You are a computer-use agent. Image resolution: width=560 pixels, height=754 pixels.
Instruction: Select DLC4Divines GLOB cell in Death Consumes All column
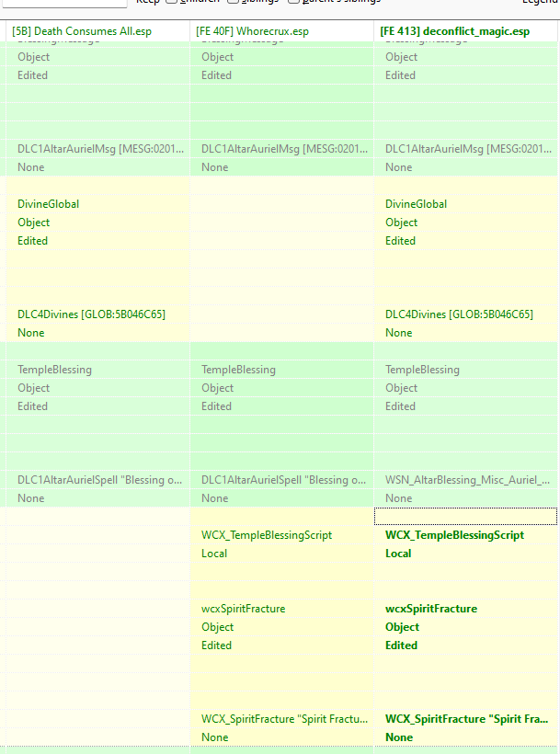pyautogui.click(x=91, y=314)
